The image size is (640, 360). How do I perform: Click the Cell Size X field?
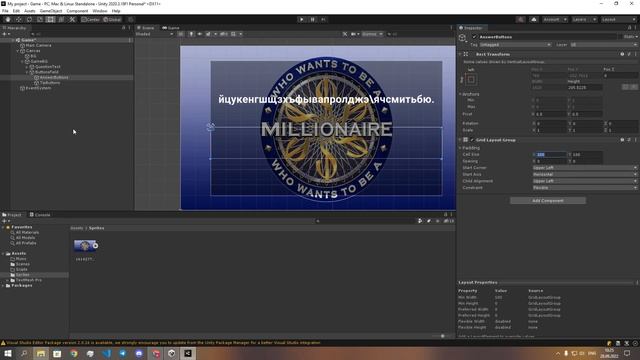click(551, 154)
